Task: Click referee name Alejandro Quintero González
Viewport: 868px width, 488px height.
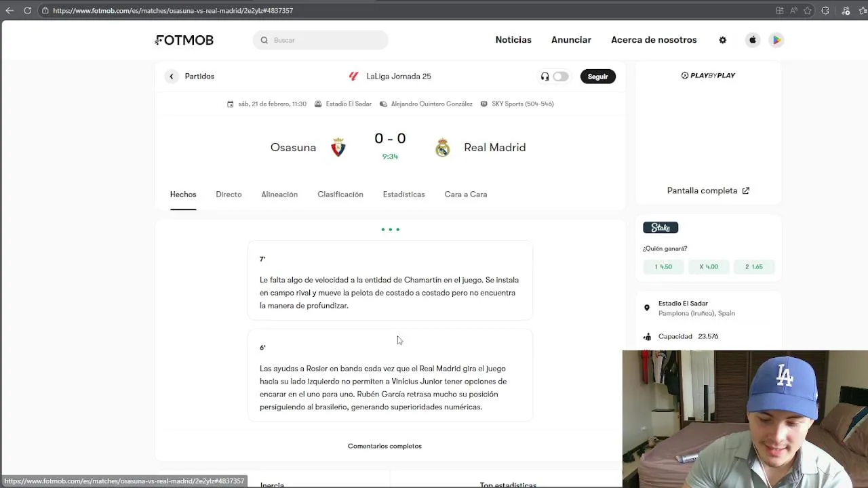Action: click(x=431, y=104)
